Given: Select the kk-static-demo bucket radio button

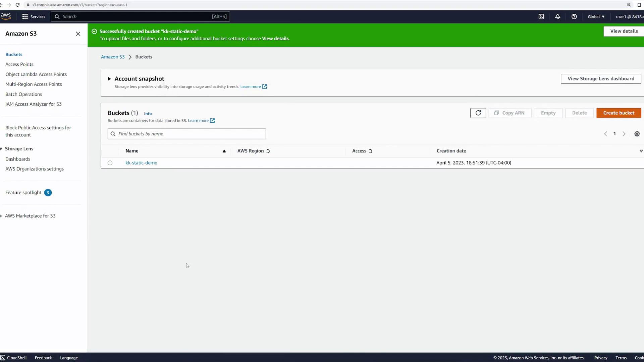Looking at the screenshot, I should (110, 163).
